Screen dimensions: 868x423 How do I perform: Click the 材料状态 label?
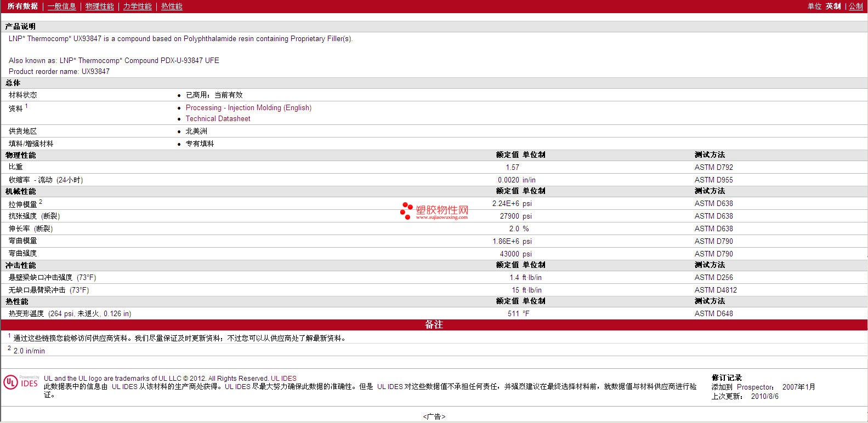click(23, 95)
